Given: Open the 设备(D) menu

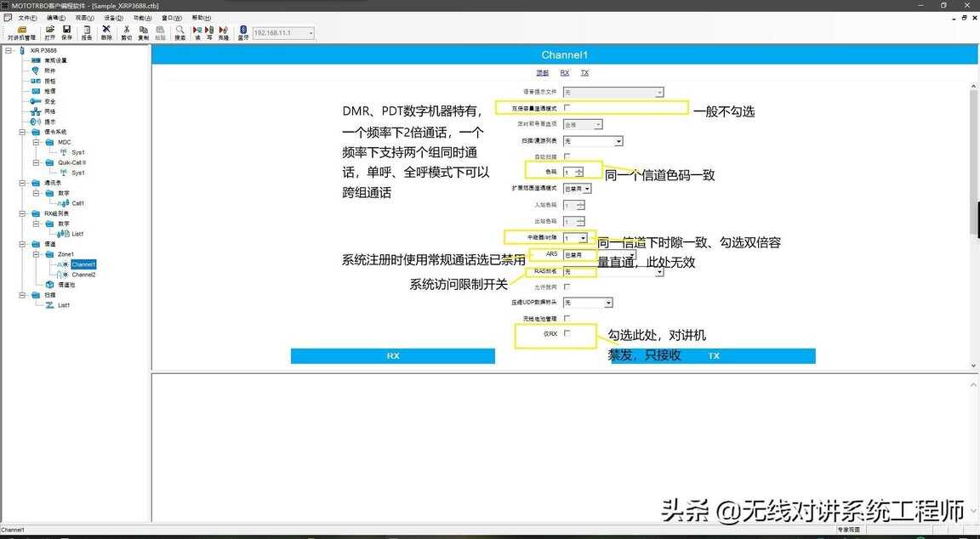Looking at the screenshot, I should pyautogui.click(x=113, y=17).
